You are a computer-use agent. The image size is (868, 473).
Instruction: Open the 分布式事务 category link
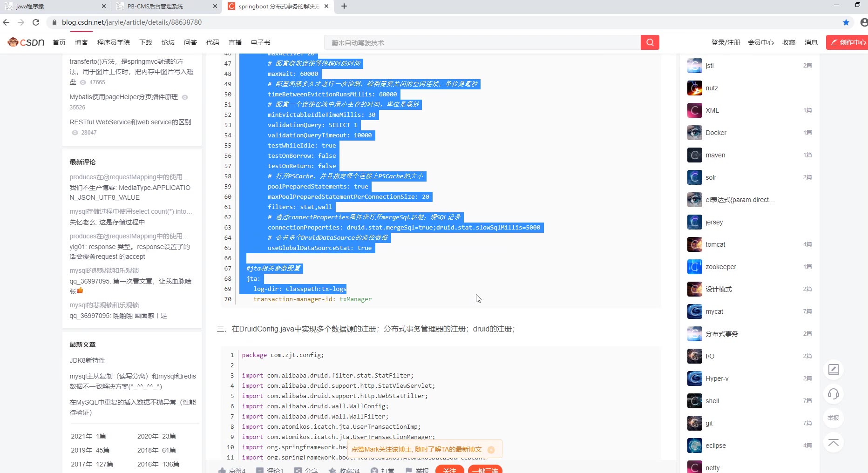point(722,334)
